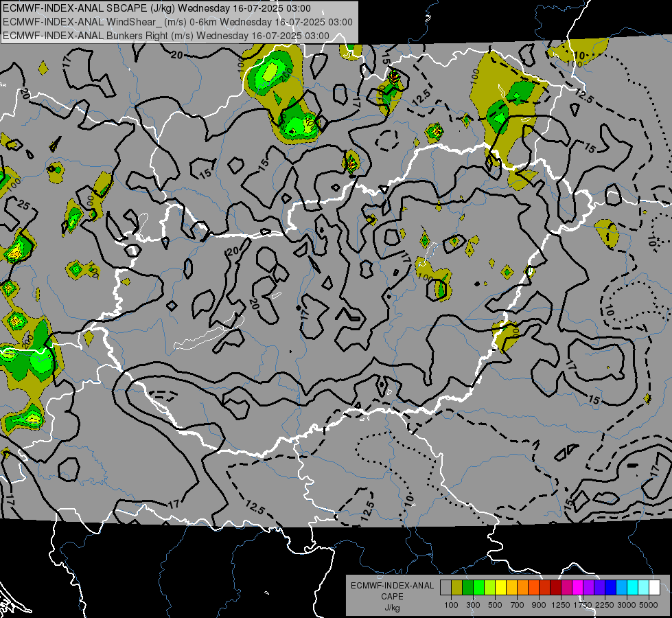The width and height of the screenshot is (672, 618).
Task: Click the 1750 legend value
Action: [x=583, y=605]
